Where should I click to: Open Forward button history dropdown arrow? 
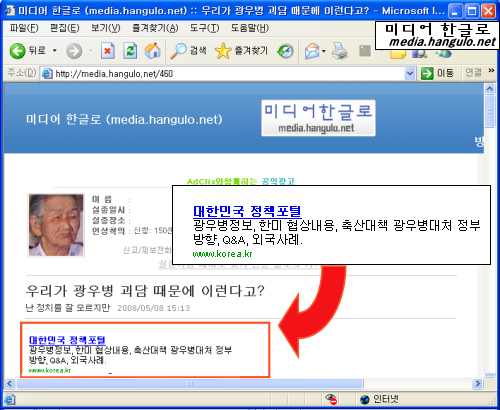point(91,51)
